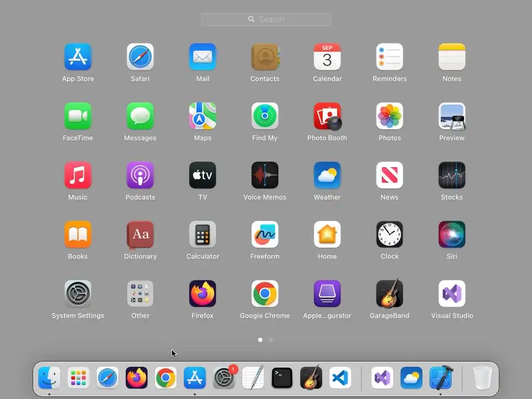Screen dimensions: 532x399
Task: Launch Stocks
Action: [x=452, y=175]
